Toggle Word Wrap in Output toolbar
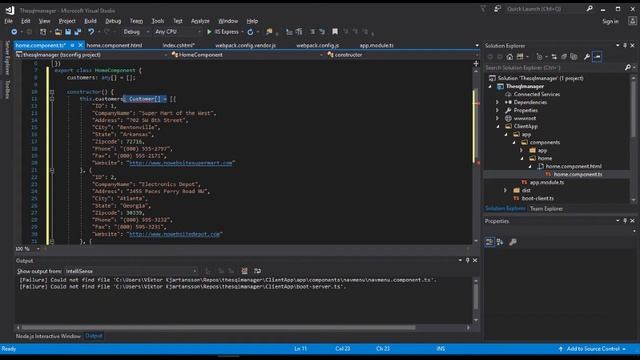Screen dimensions: 640x360 pos(257,271)
